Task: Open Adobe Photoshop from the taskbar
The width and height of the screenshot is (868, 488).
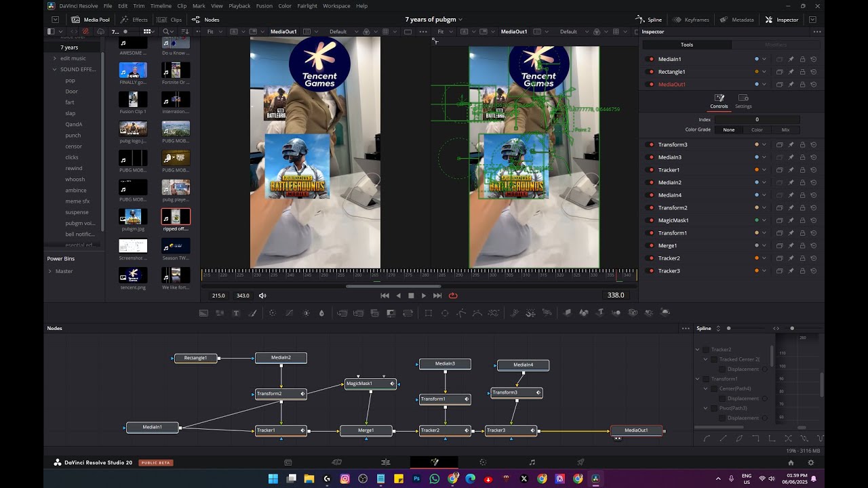Action: 416,479
